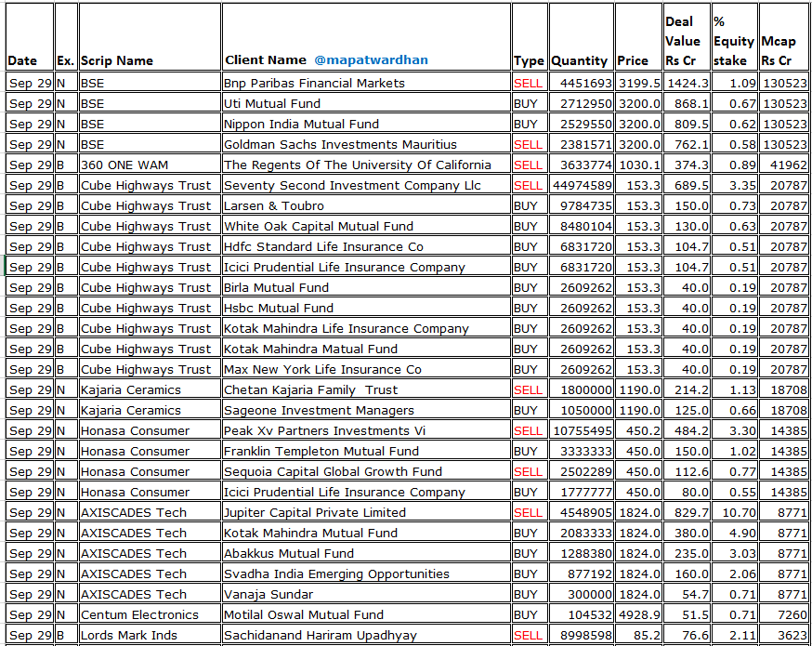Select "Kotak Mahindra Life Insurance Company" cell
The width and height of the screenshot is (812, 646).
click(x=366, y=328)
